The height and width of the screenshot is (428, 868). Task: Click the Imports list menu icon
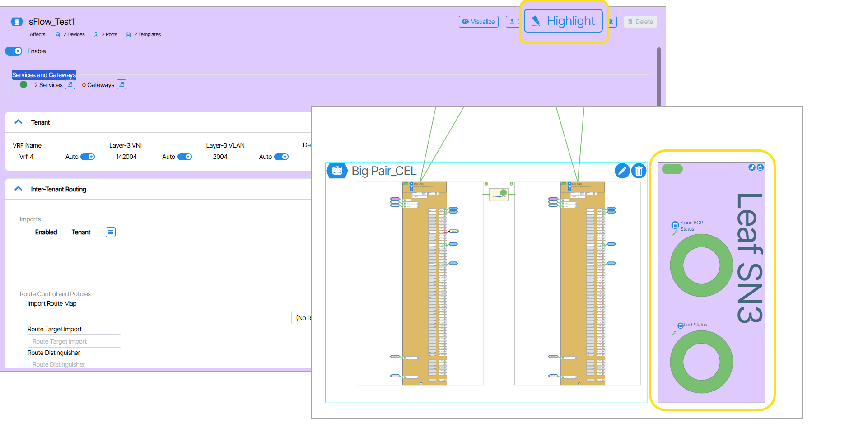click(111, 232)
